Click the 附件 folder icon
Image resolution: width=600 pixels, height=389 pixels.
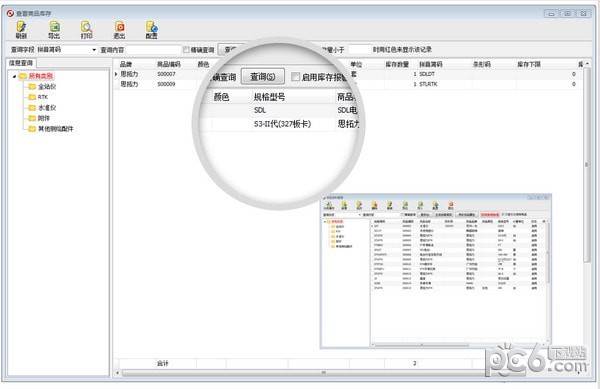tap(32, 118)
